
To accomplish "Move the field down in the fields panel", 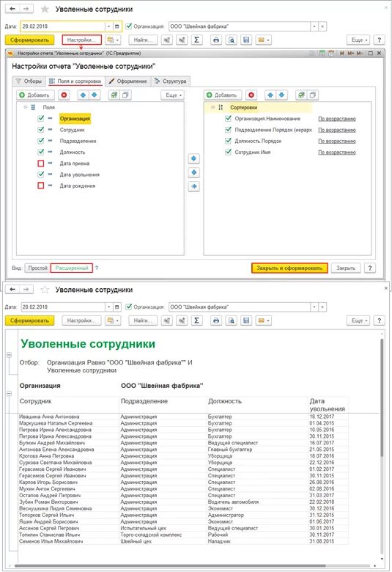I will [x=95, y=95].
